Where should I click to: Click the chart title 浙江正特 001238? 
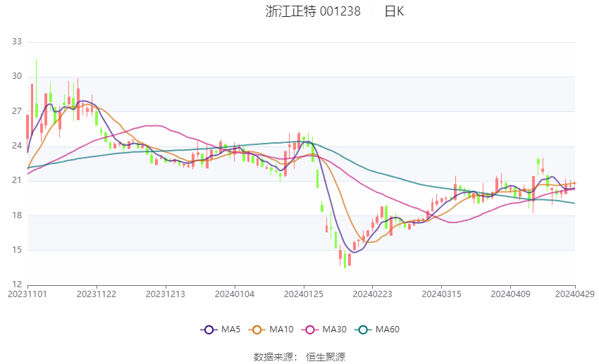tap(313, 11)
